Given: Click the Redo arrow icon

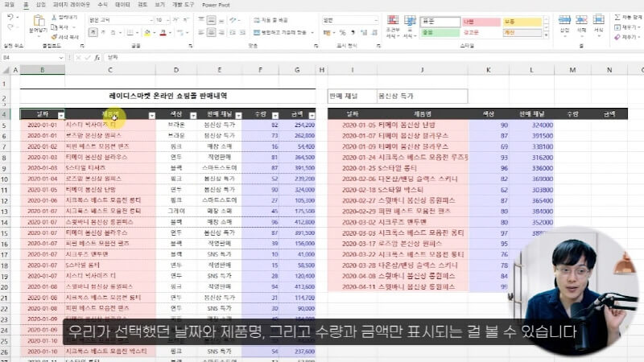Looking at the screenshot, I should tap(10, 27).
